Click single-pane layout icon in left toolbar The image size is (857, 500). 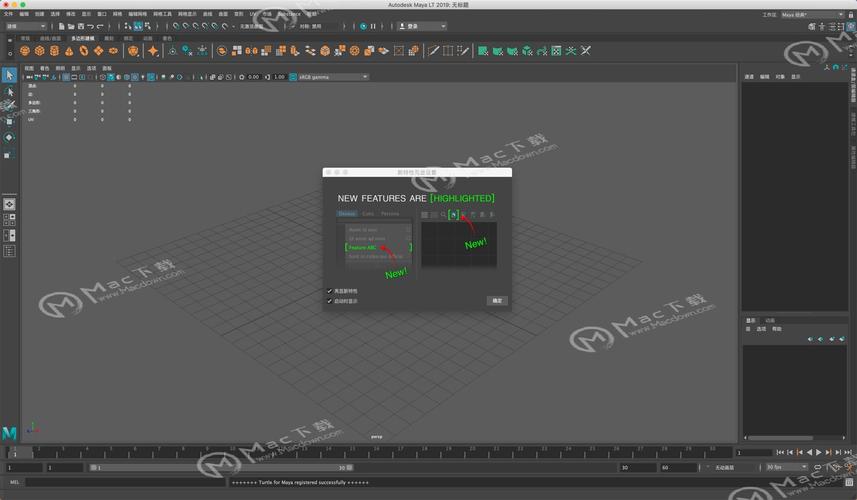point(9,204)
